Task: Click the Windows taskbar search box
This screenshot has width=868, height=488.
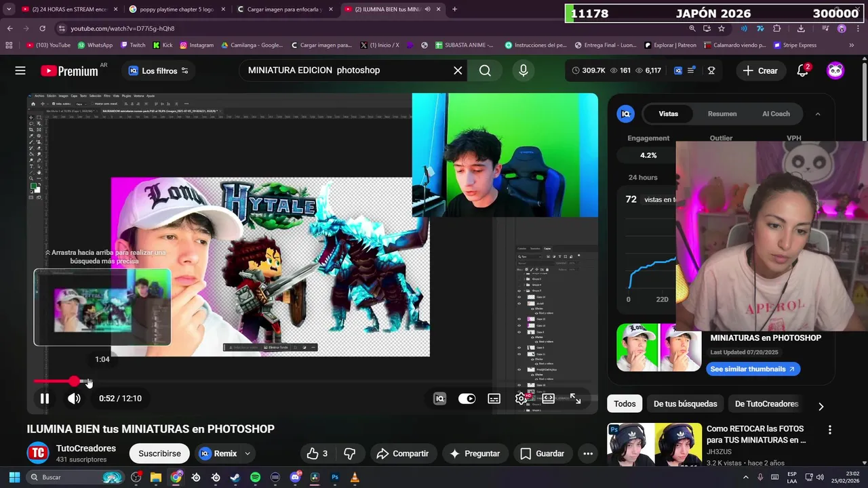Action: (76, 477)
